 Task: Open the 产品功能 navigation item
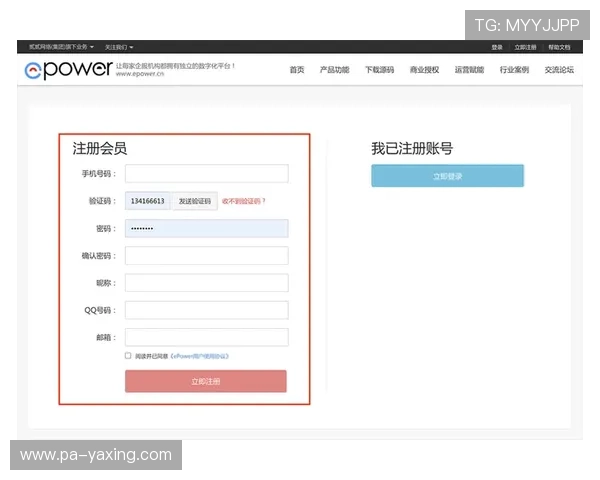pyautogui.click(x=334, y=70)
